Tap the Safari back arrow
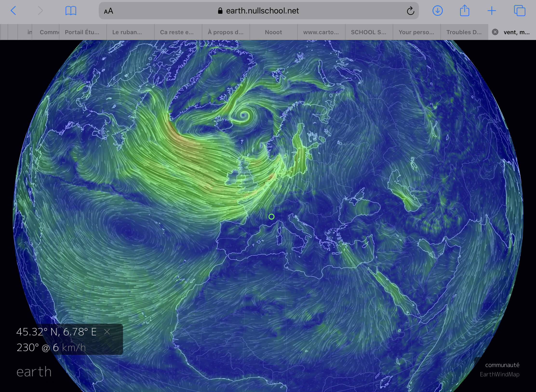The width and height of the screenshot is (536, 392). (x=13, y=11)
